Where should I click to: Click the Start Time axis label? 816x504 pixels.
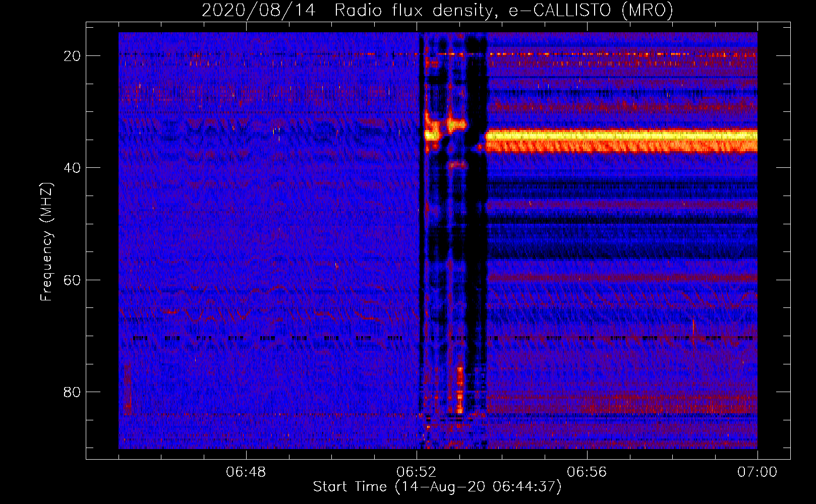coord(437,487)
